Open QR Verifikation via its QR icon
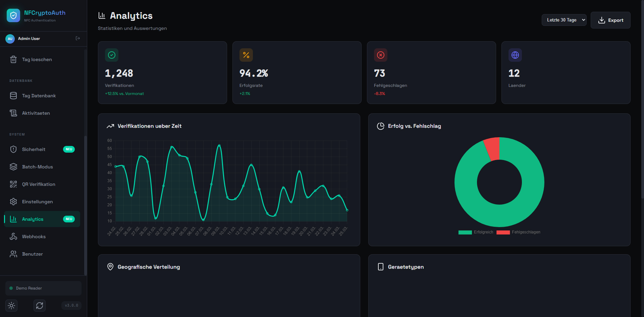 coord(13,184)
